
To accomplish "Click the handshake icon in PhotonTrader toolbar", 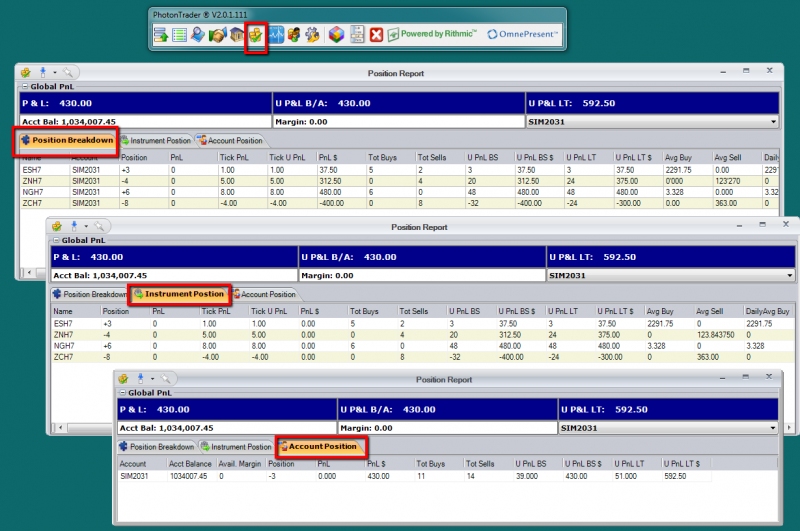I will pyautogui.click(x=217, y=35).
